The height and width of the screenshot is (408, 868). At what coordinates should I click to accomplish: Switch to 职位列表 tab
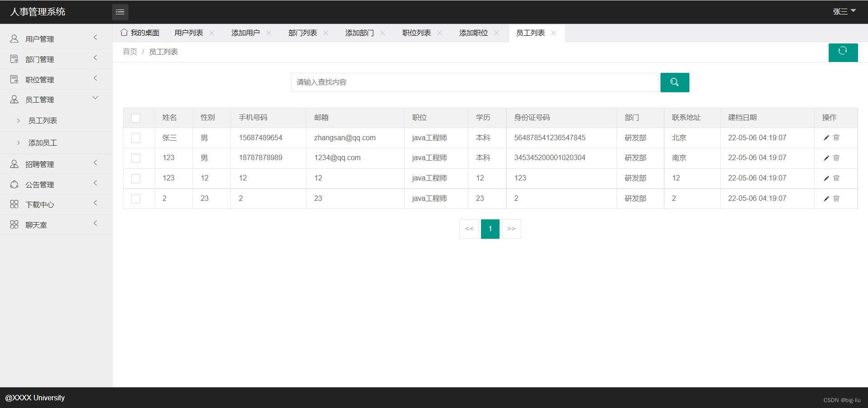point(416,33)
